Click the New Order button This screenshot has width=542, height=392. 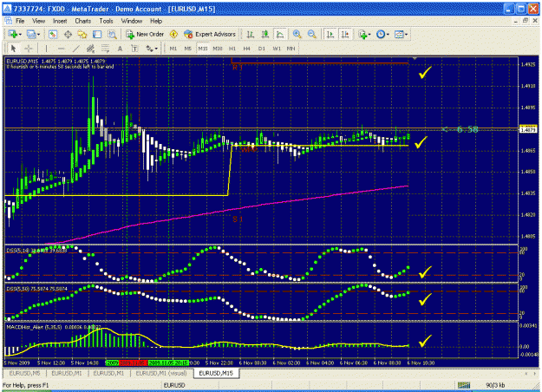tap(145, 34)
